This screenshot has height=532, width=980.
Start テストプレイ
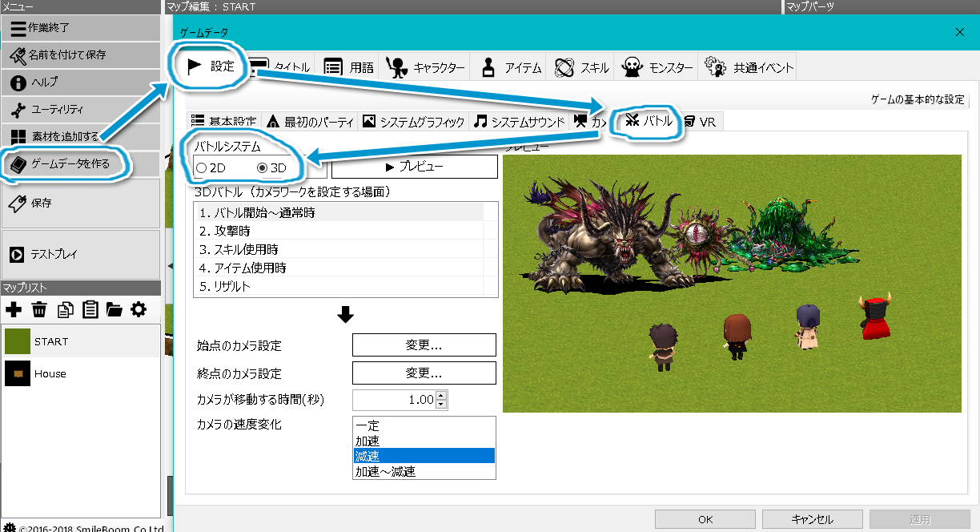click(81, 255)
